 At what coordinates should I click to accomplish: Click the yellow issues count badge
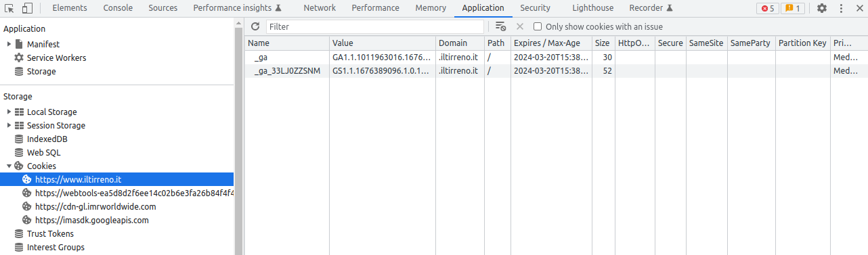(x=792, y=8)
